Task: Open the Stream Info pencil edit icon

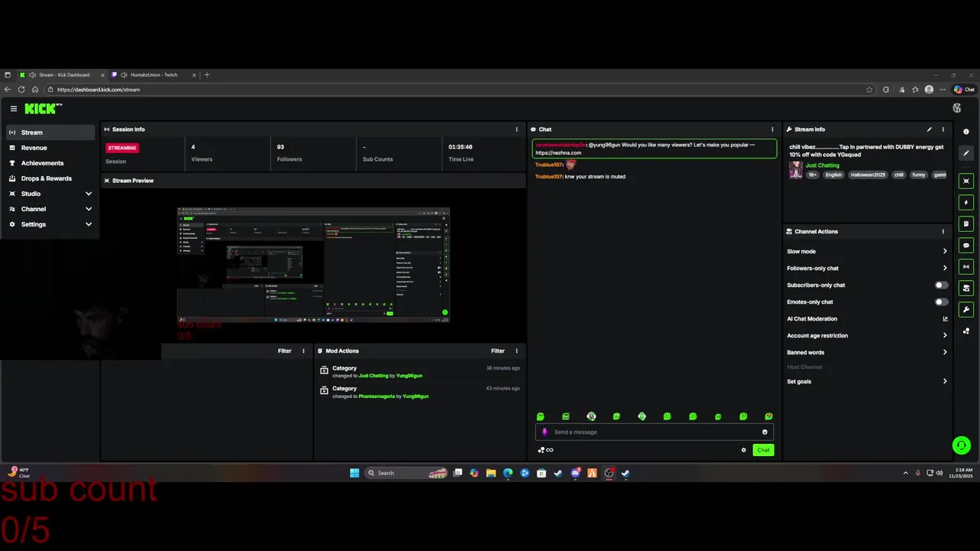Action: 929,129
